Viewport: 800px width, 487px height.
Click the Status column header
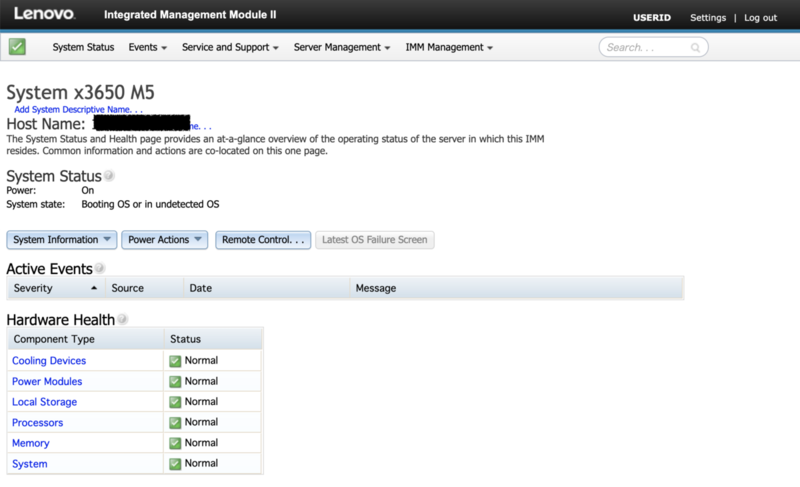pyautogui.click(x=213, y=339)
